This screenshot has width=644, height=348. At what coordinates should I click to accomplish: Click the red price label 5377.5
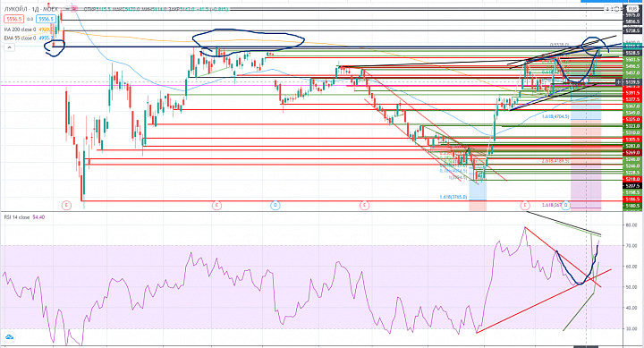point(632,99)
